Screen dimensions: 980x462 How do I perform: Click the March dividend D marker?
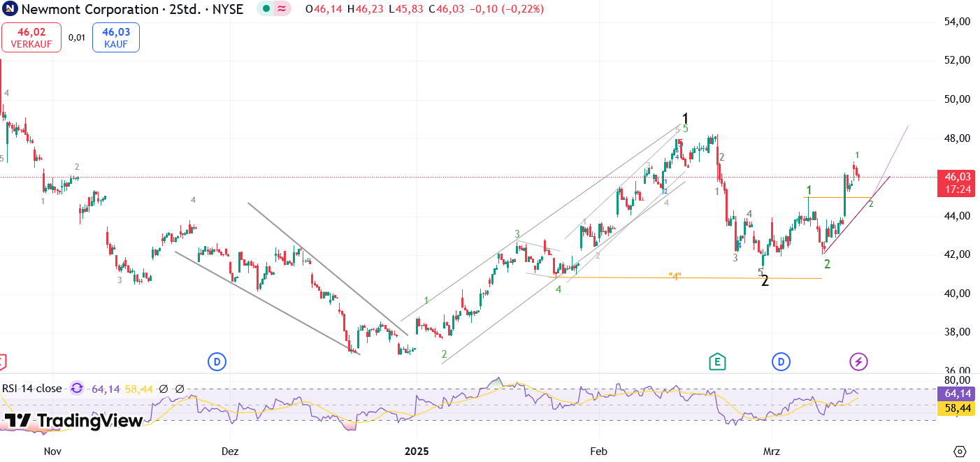click(781, 361)
